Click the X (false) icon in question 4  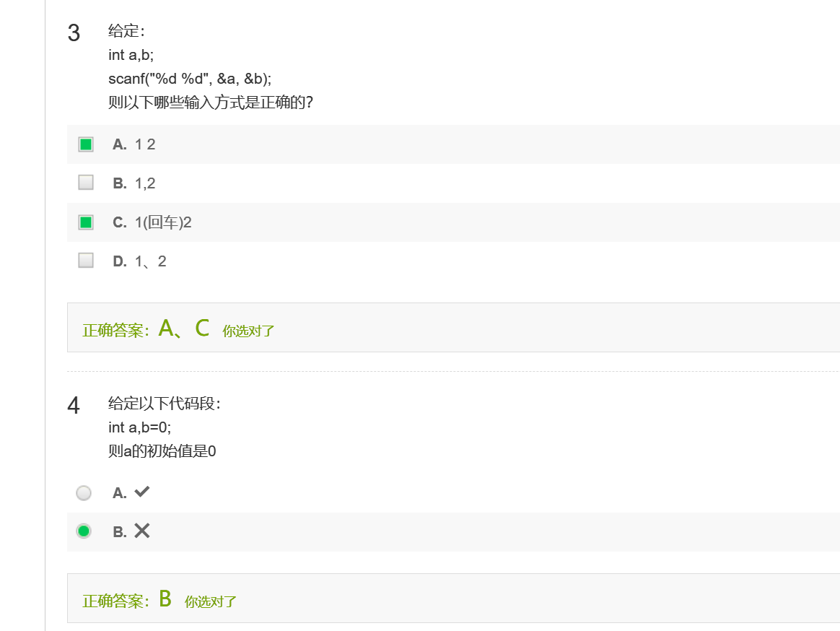(x=142, y=531)
